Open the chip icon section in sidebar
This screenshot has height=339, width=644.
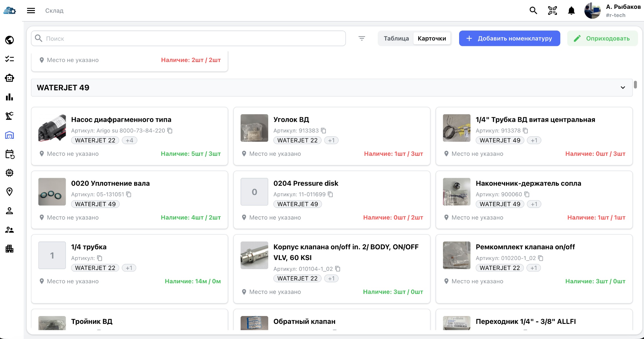point(9,173)
